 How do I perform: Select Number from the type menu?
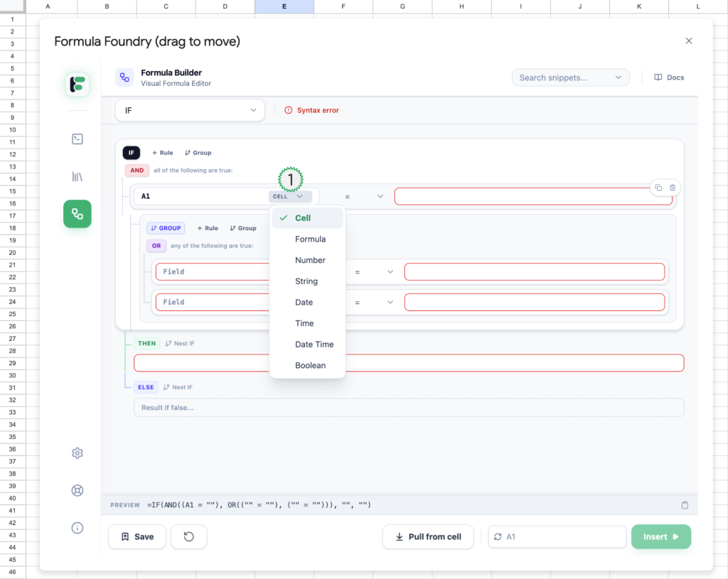310,260
